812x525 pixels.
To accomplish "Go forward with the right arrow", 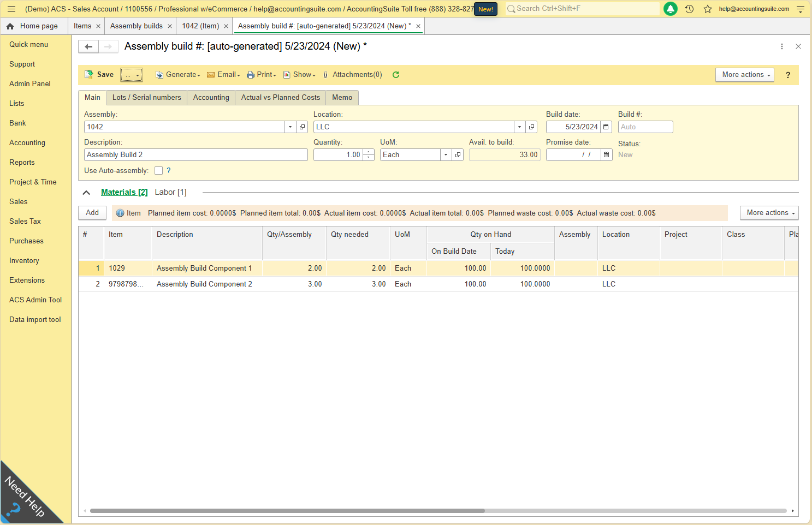I will 108,46.
